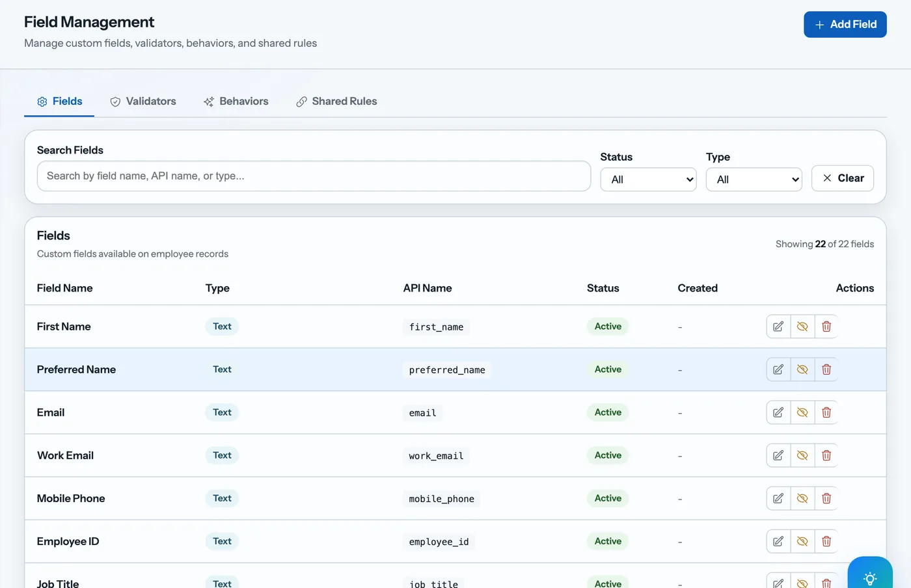Click the preferred_name API name

[x=447, y=370]
